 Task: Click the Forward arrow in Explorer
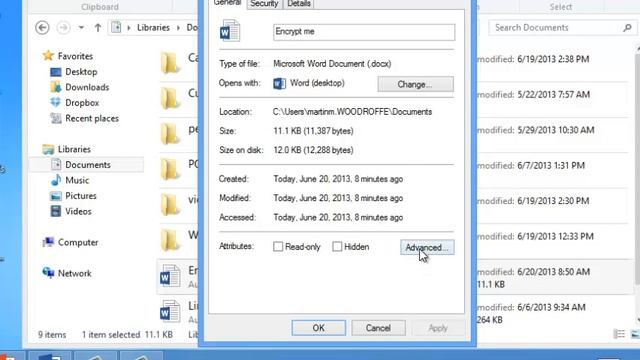click(x=63, y=28)
